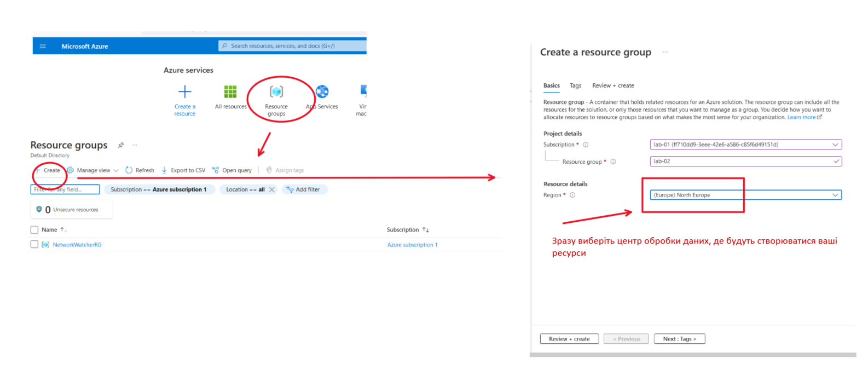Click the Resource groups service icon
This screenshot has height=369, width=868.
276,92
